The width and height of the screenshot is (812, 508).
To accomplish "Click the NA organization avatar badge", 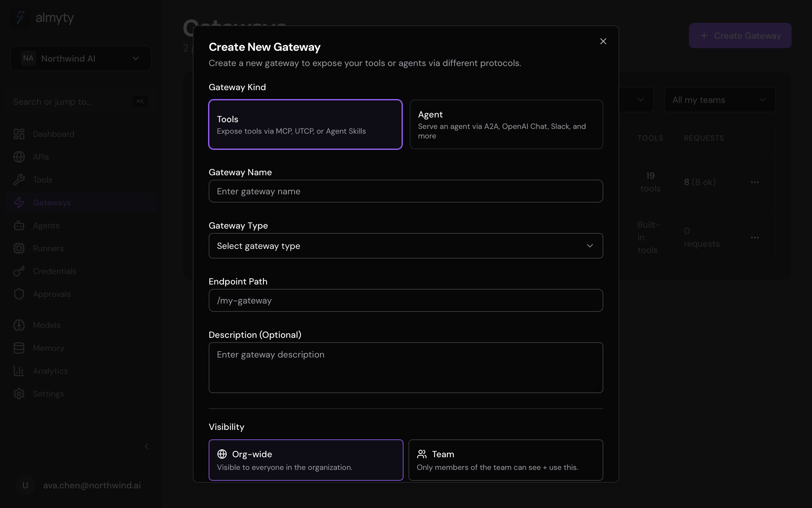I will click(x=28, y=58).
